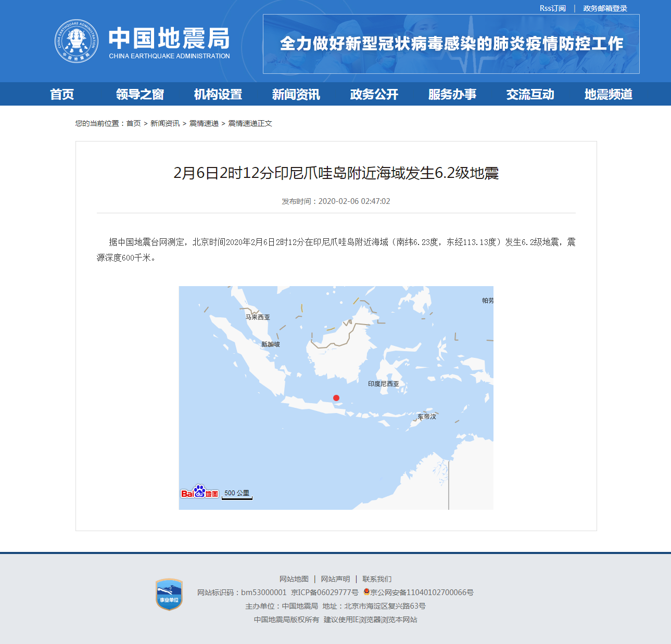
Task: Click the red earthquake epicenter marker
Action: (336, 398)
